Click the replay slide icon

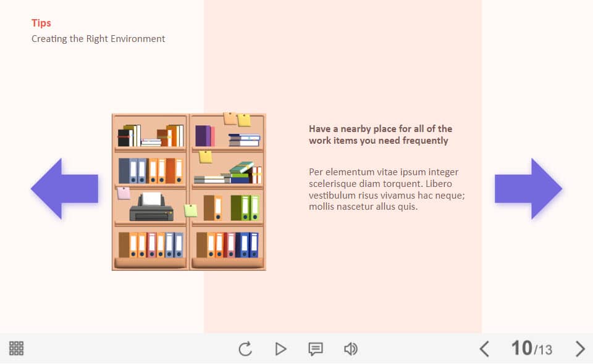(245, 349)
